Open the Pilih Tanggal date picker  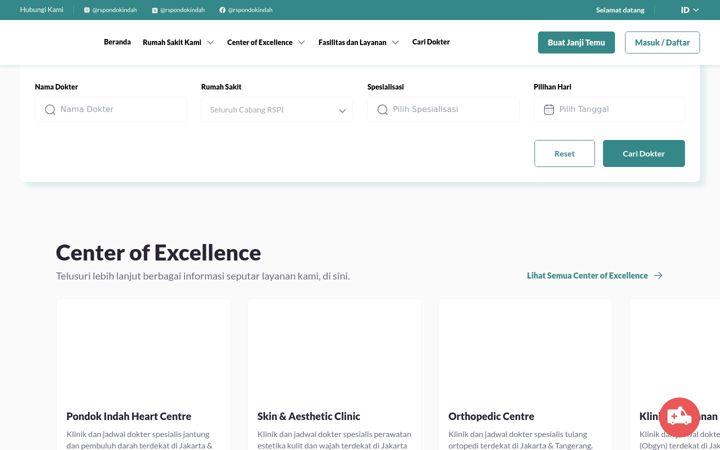[609, 109]
